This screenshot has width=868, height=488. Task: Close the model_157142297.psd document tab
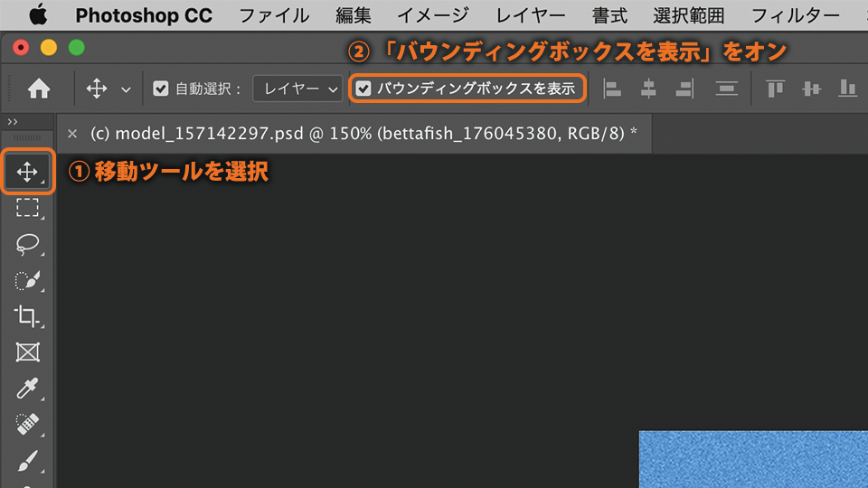(72, 134)
